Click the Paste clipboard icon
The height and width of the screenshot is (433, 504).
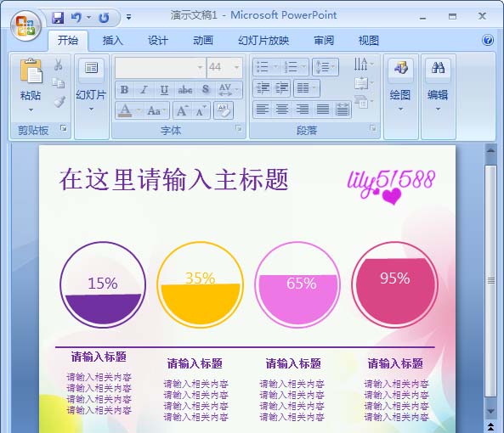click(x=31, y=71)
